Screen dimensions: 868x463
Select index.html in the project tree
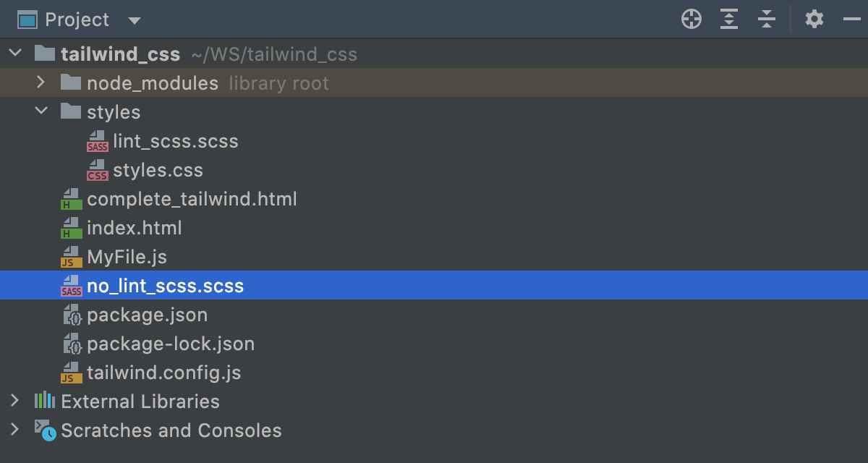point(135,228)
